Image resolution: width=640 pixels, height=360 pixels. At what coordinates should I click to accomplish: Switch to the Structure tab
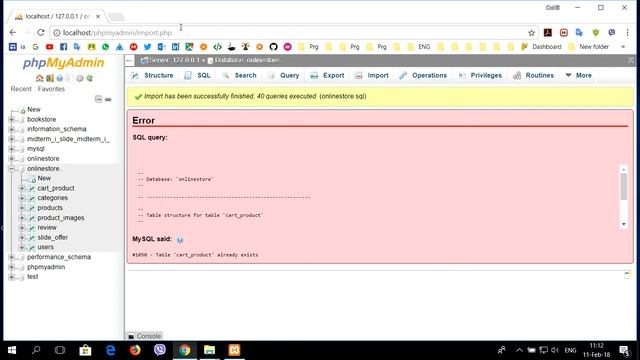pos(153,76)
